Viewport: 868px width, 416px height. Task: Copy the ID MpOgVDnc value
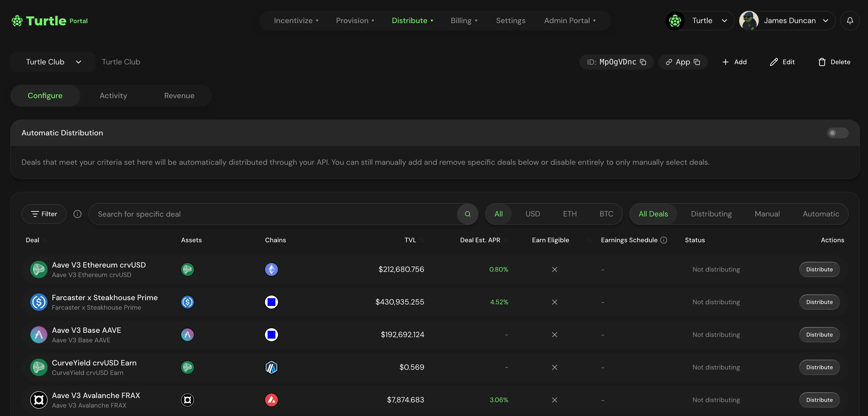tap(643, 62)
